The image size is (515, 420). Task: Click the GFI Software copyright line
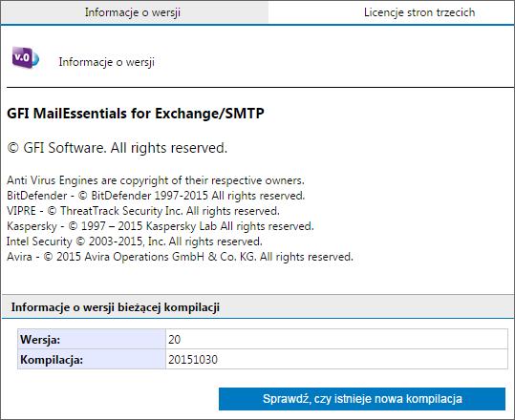117,148
